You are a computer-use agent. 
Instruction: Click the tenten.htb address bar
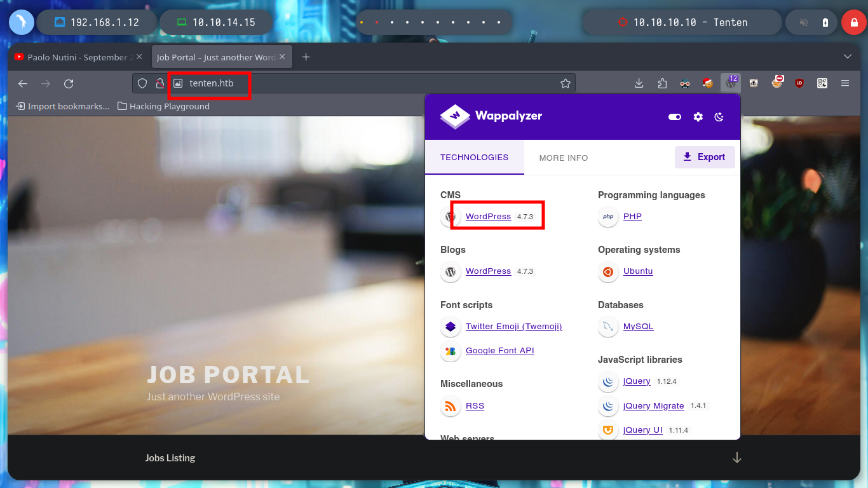point(354,83)
